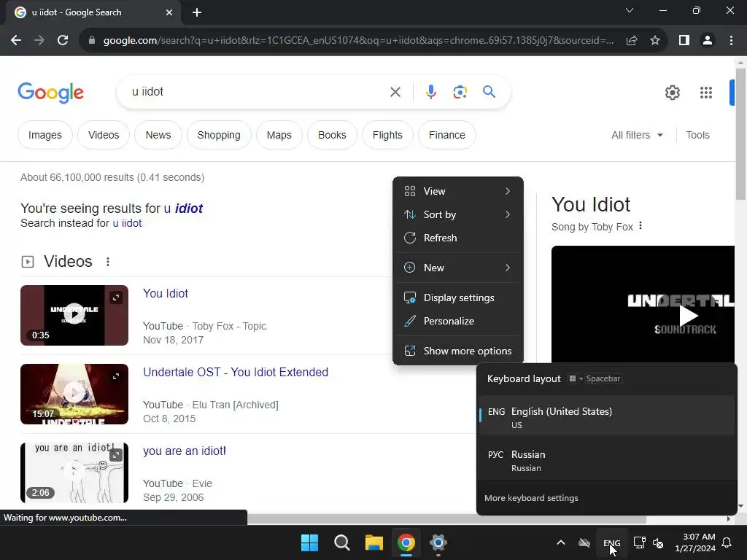Open More keyboard settings

click(x=531, y=497)
